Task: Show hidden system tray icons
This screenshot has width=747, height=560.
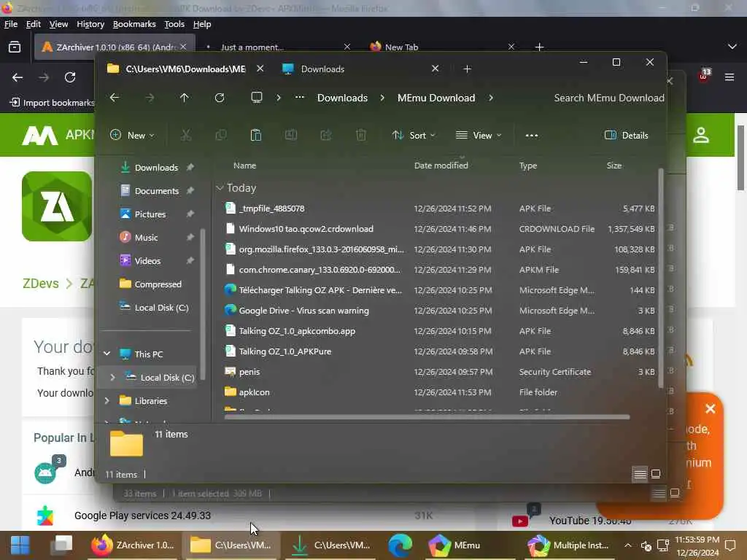Action: coord(628,545)
